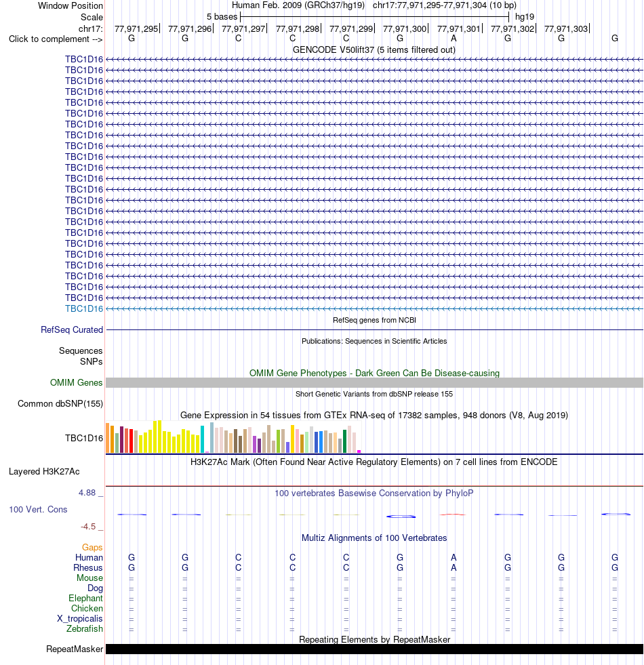Click base A in the complement sequence row
644x665 pixels.
(454, 38)
